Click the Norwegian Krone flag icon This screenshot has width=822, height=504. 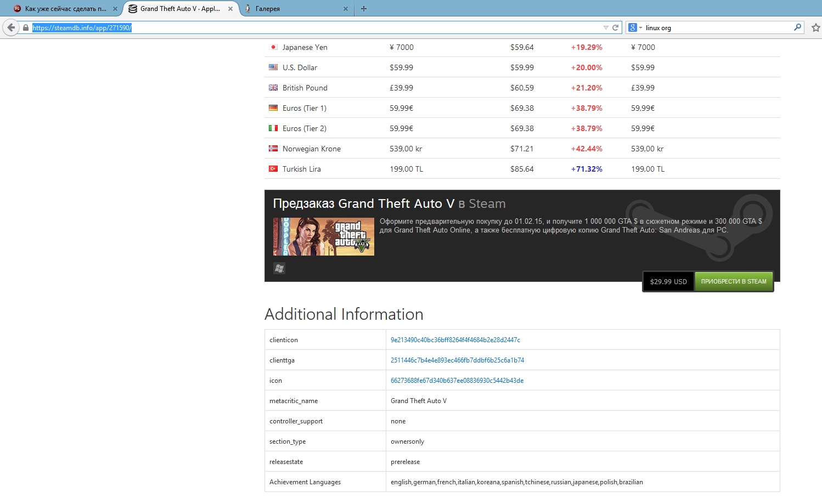(273, 149)
